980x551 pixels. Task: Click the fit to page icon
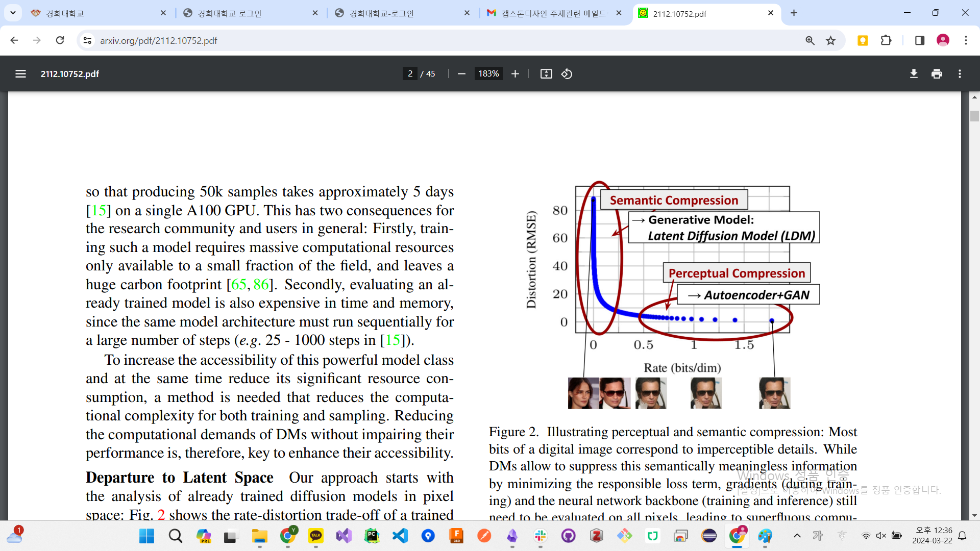tap(546, 74)
